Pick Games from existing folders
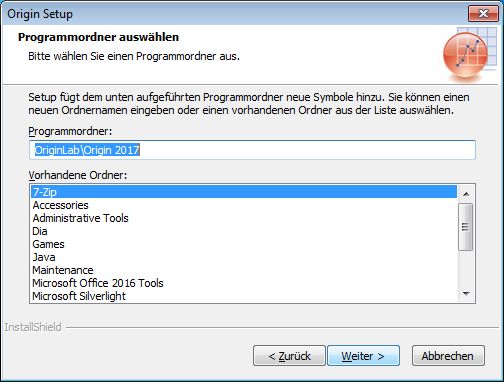This screenshot has height=382, width=504. click(x=244, y=244)
